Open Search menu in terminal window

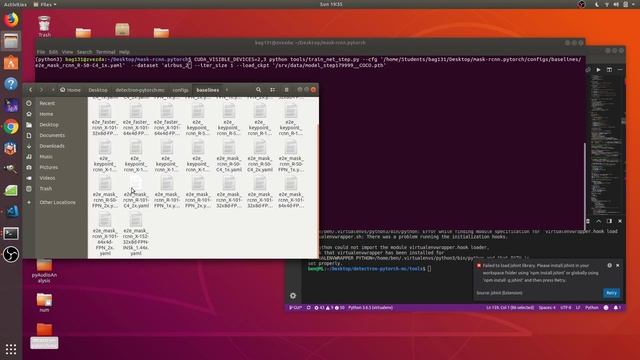coord(84,52)
